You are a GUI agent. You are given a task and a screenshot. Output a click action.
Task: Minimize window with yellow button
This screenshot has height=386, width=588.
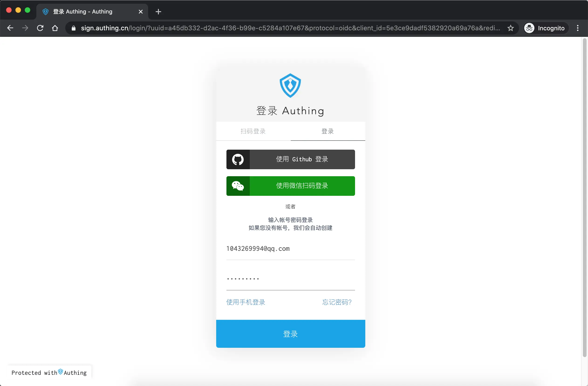(18, 10)
